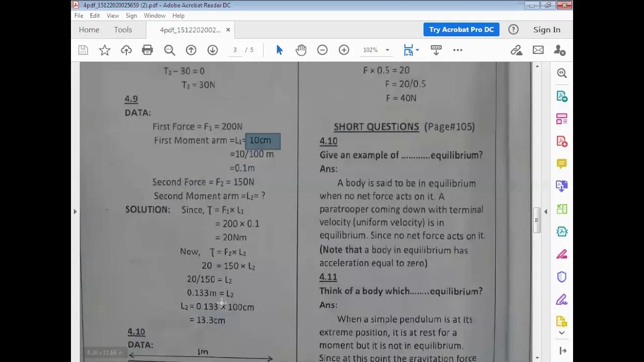This screenshot has width=644, height=362.
Task: Open the File menu
Action: click(x=79, y=16)
